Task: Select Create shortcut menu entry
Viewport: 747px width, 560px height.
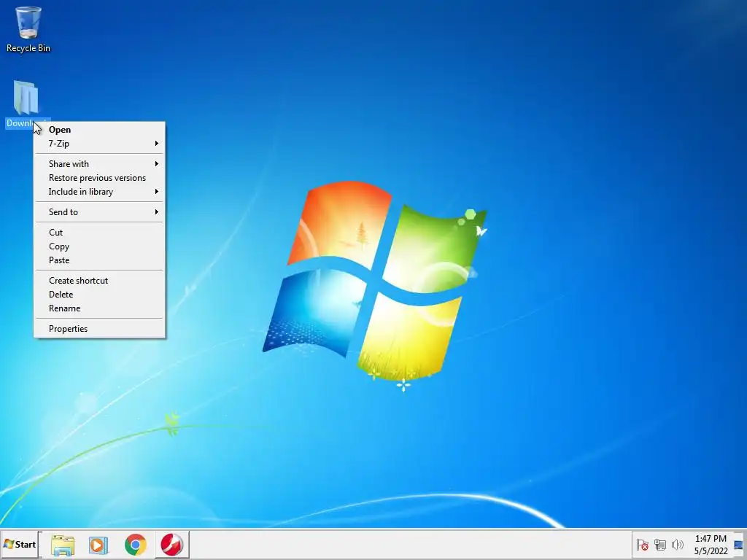Action: click(x=99, y=281)
